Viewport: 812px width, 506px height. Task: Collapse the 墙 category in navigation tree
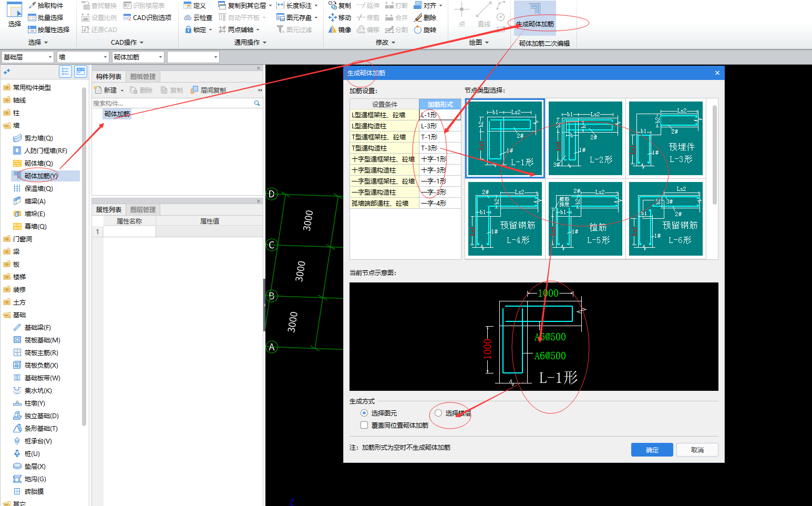7,125
